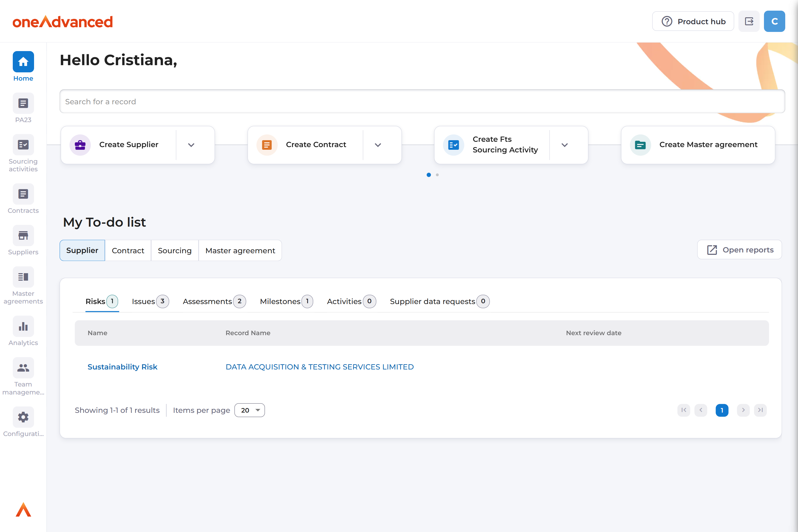
Task: Open the Home sidebar icon
Action: click(23, 62)
